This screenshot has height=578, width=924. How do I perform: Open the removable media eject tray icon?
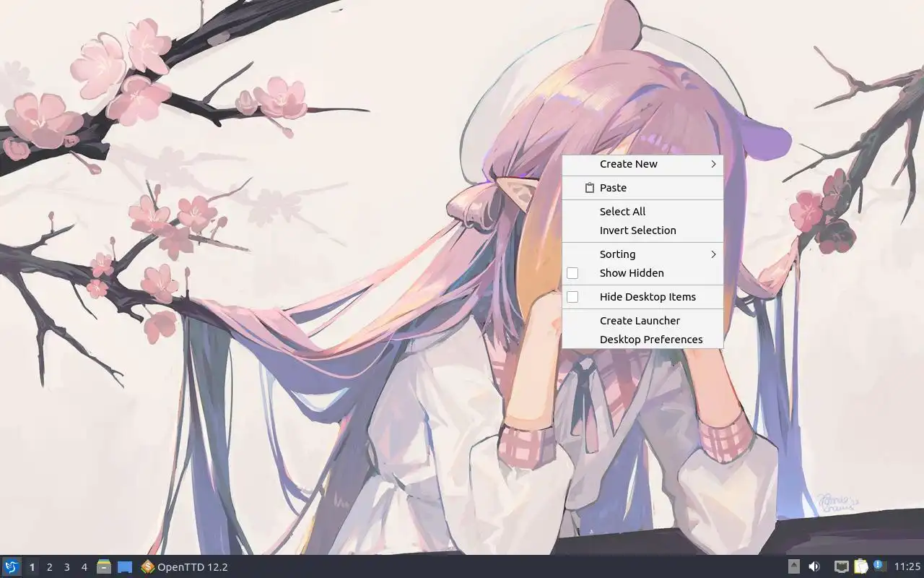tap(793, 567)
